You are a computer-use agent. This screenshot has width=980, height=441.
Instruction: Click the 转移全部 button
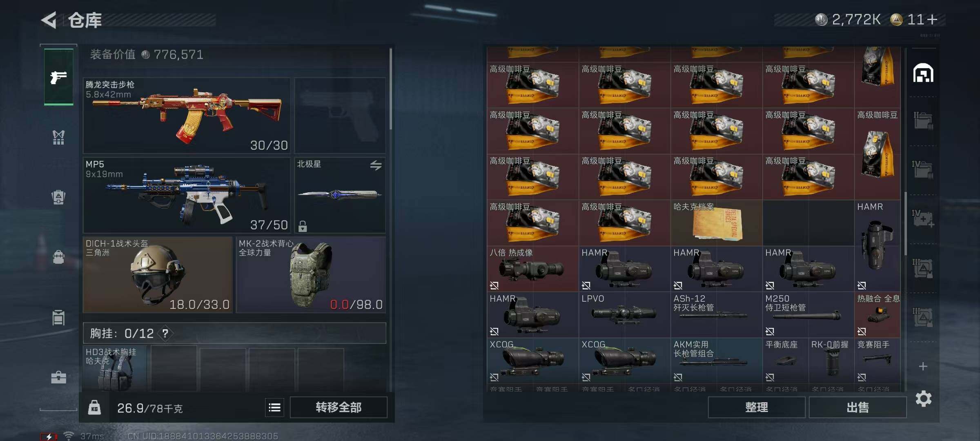point(339,407)
